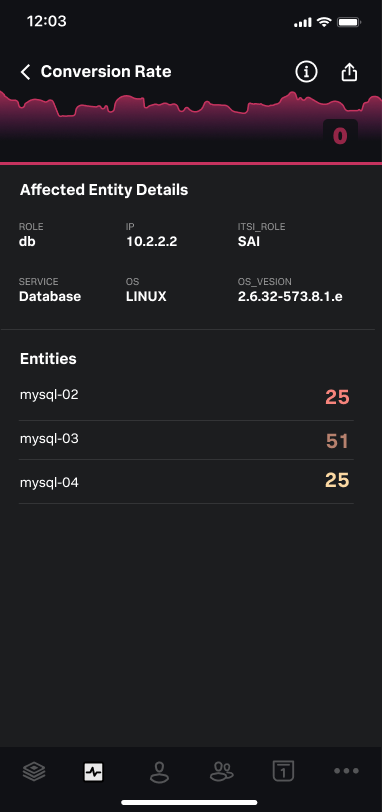The height and width of the screenshot is (812, 382).
Task: Tap the Entities section heading
Action: click(x=48, y=359)
